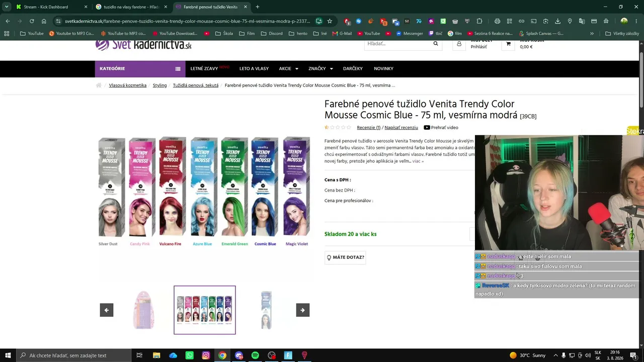The width and height of the screenshot is (644, 362).
Task: Open the new tab plus button
Action: click(257, 7)
